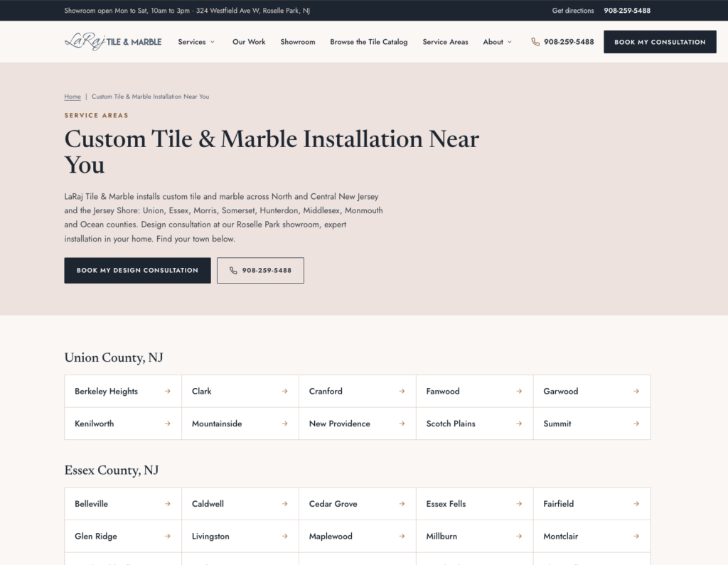The height and width of the screenshot is (565, 728).
Task: Click the arrow icon in Cranford card
Action: click(x=402, y=392)
